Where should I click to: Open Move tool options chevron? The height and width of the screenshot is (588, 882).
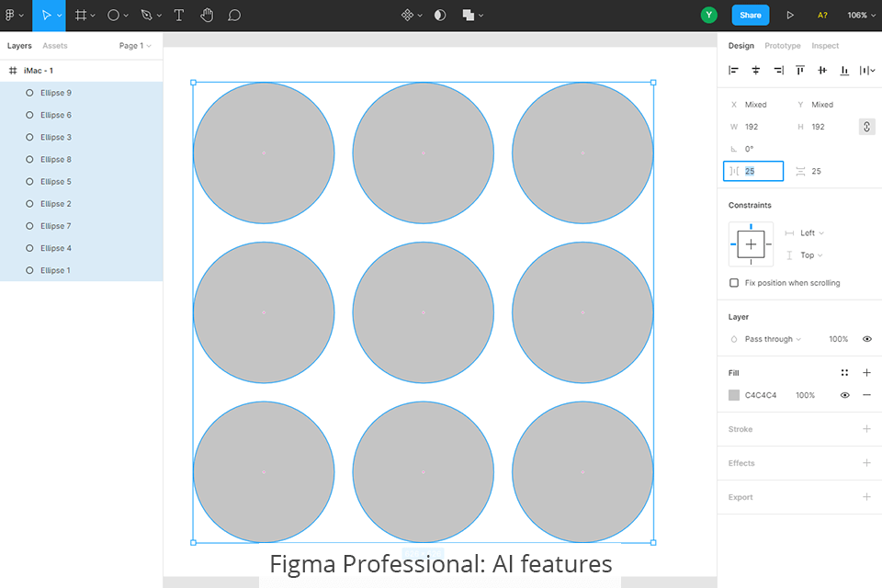pos(59,16)
